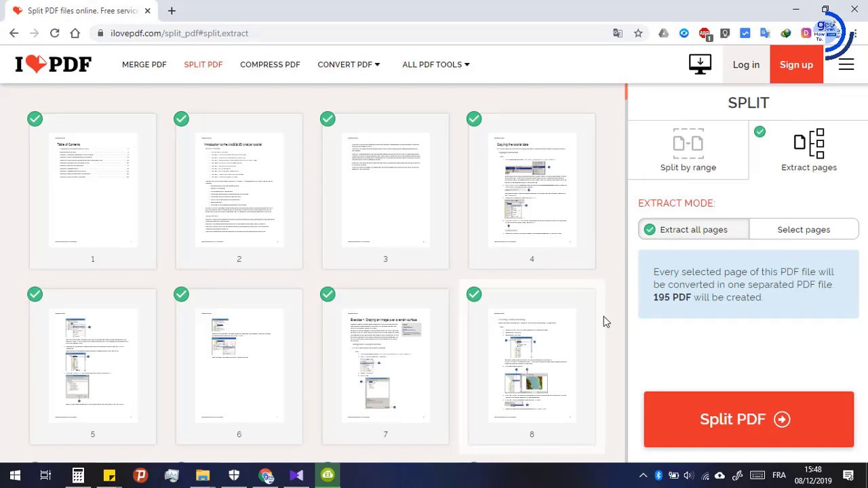Expand the ALL PDF TOOLS dropdown
868x488 pixels.
(436, 64)
